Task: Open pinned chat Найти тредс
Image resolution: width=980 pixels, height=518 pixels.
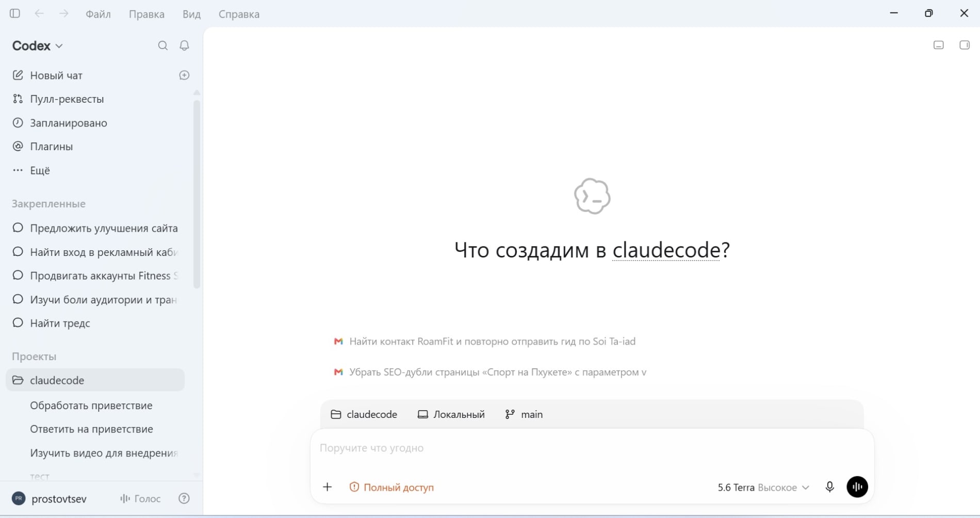Action: (x=95, y=323)
